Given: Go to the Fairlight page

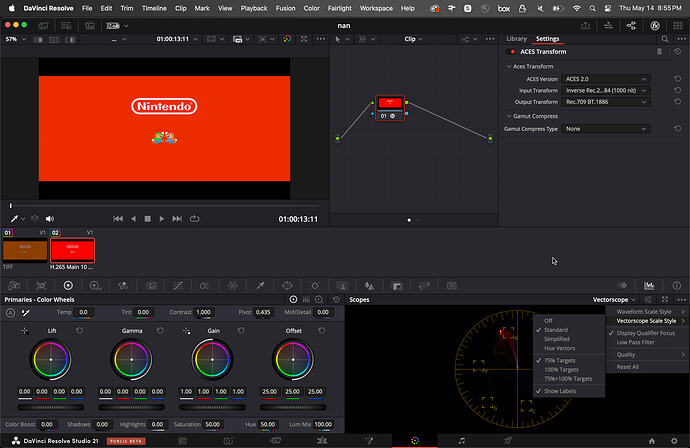Looking at the screenshot, I should click(x=461, y=441).
